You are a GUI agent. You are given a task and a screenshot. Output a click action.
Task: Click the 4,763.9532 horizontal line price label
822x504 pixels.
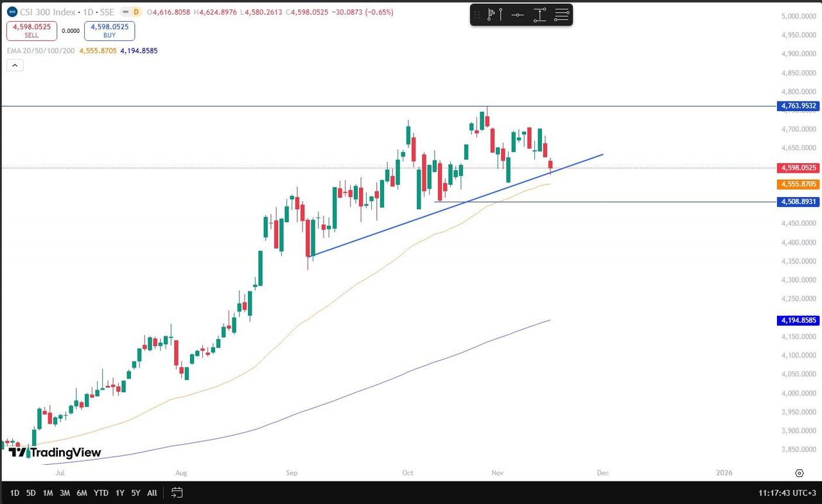(798, 106)
